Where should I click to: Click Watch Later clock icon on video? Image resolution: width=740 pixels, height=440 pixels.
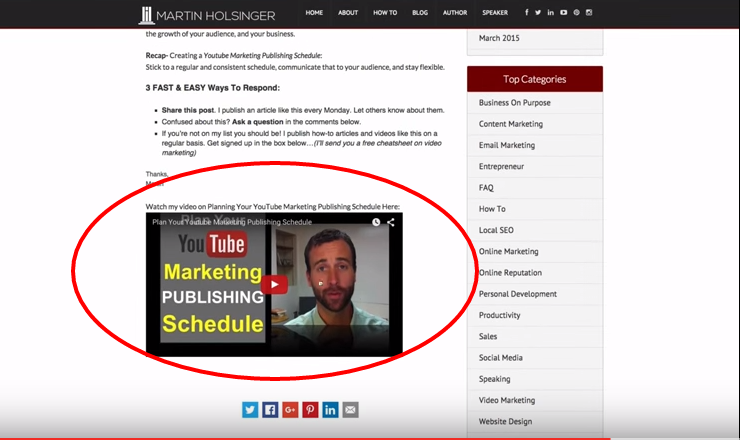tap(376, 222)
